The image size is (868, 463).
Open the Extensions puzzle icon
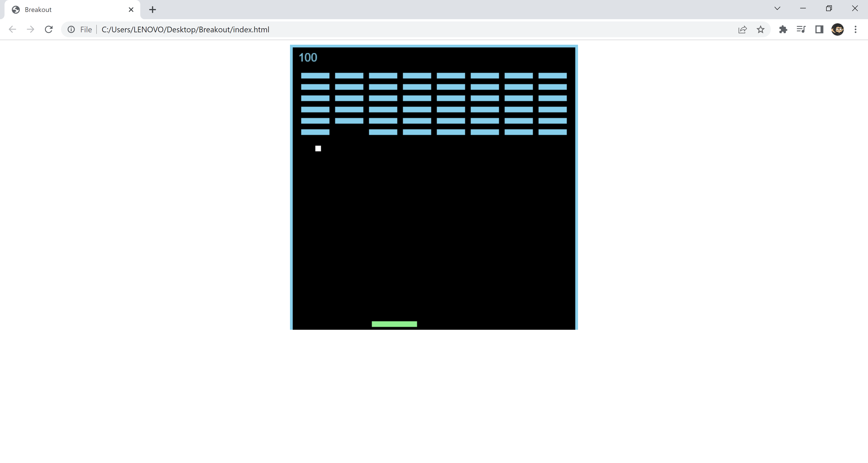coord(783,30)
